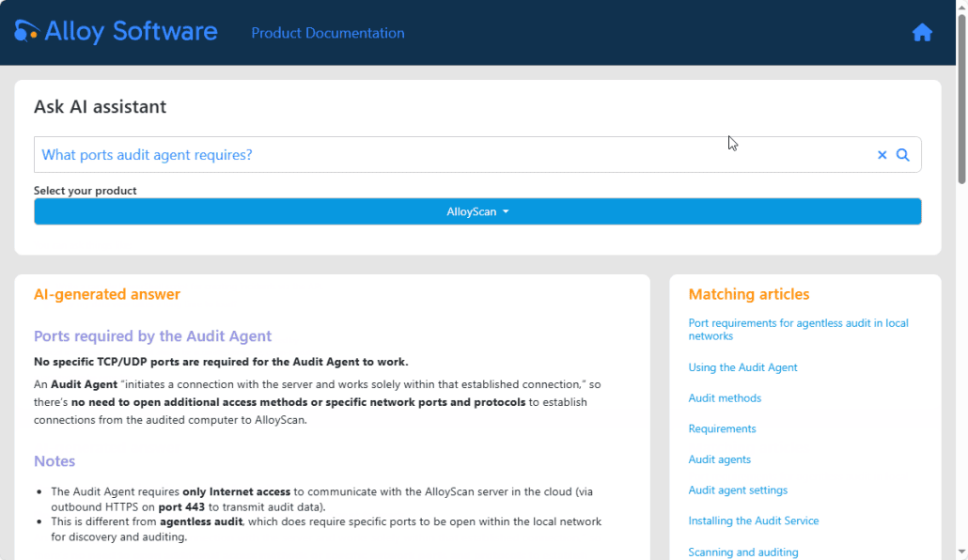Open the Requirements article
The width and height of the screenshot is (968, 560).
722,428
